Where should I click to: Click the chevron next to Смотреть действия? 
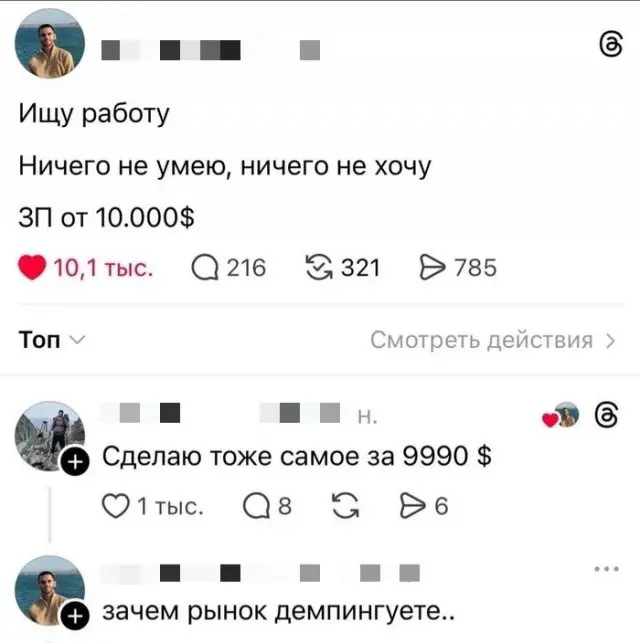click(610, 340)
